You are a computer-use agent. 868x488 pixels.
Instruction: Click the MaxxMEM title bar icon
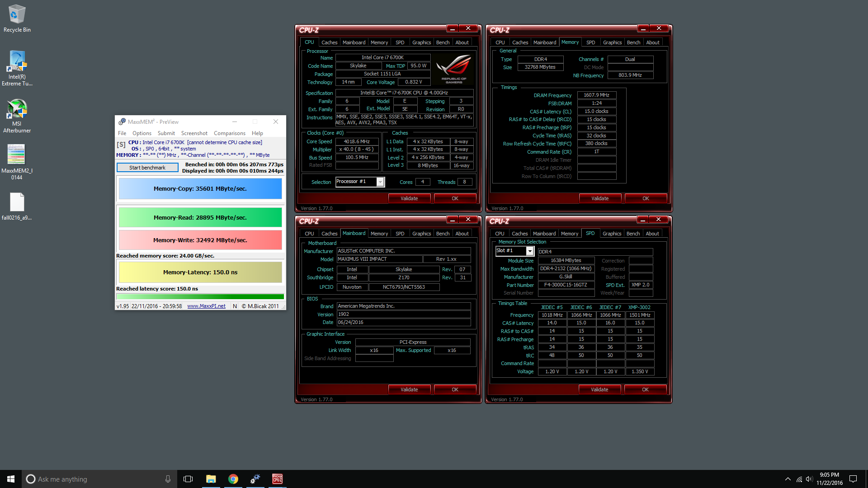click(122, 122)
